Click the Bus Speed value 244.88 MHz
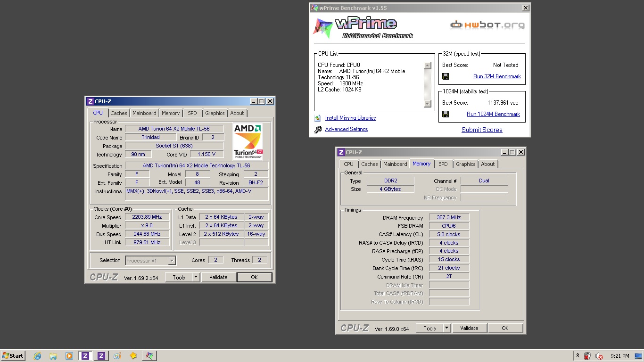The image size is (644, 362). click(147, 234)
